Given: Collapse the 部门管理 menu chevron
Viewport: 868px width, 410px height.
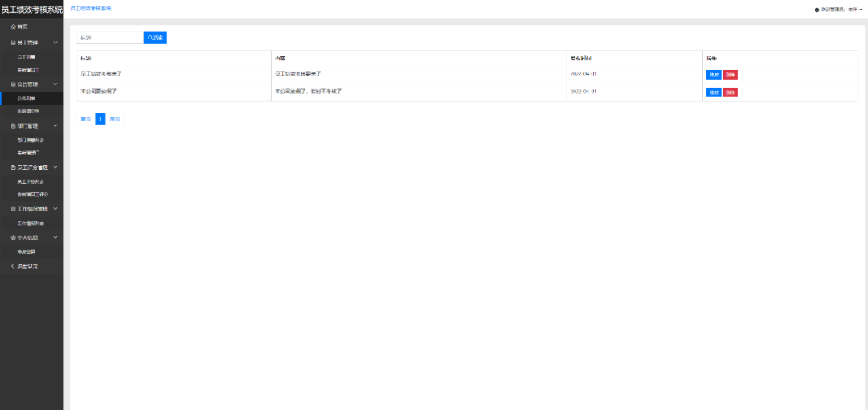Looking at the screenshot, I should (55, 125).
